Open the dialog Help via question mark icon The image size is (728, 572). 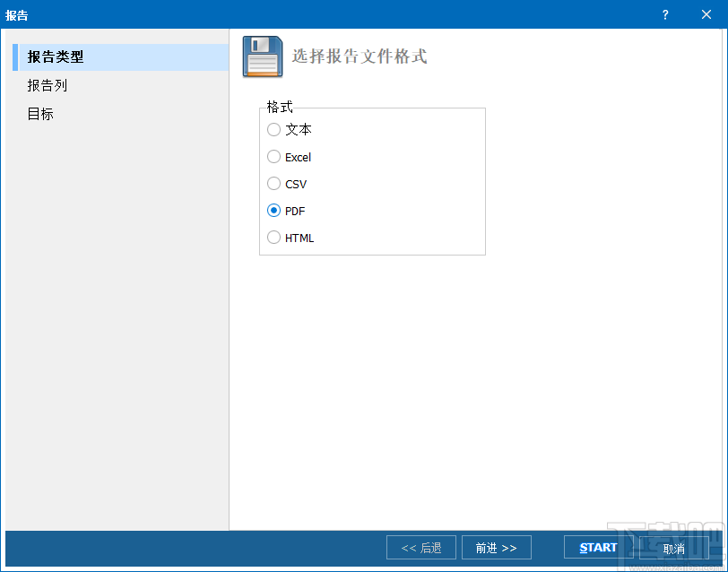coord(664,14)
